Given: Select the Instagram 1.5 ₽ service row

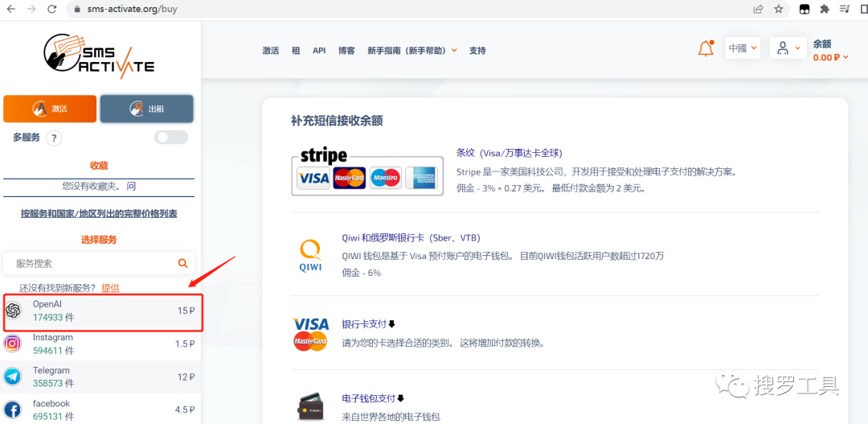Looking at the screenshot, I should point(100,344).
